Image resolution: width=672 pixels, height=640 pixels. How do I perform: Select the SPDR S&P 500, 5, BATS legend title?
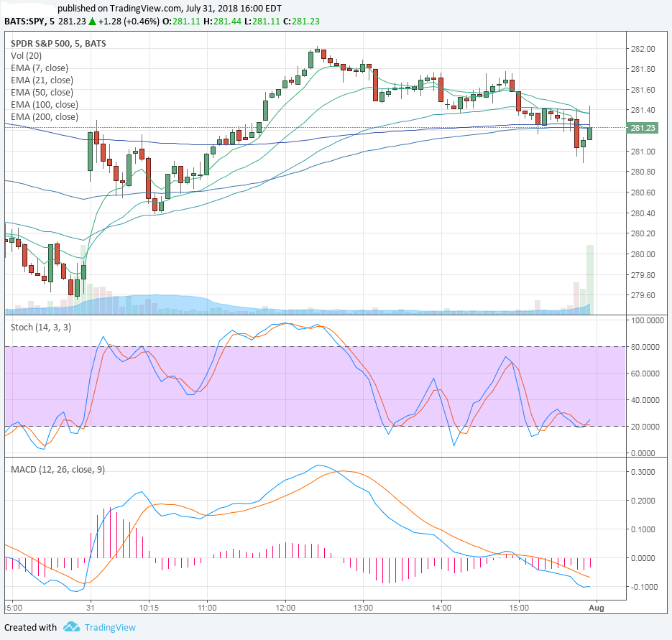[x=58, y=43]
